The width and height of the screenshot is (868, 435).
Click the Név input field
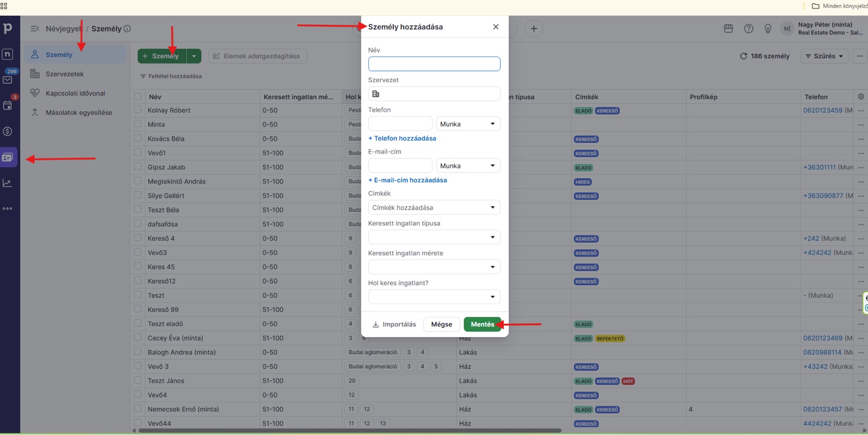point(434,64)
